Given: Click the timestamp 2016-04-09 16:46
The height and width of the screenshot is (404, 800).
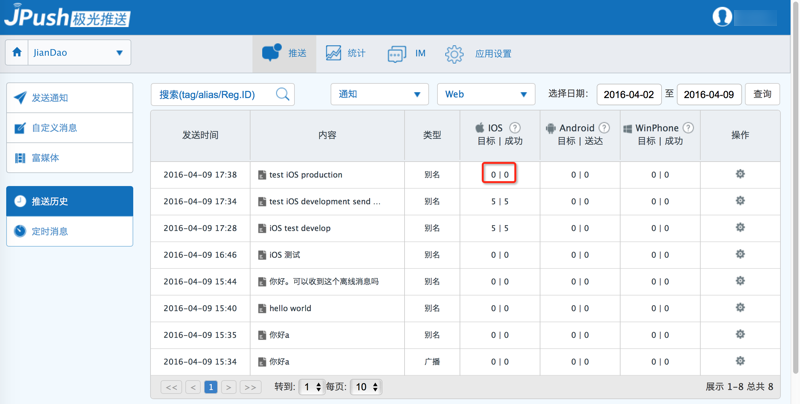Looking at the screenshot, I should (200, 255).
